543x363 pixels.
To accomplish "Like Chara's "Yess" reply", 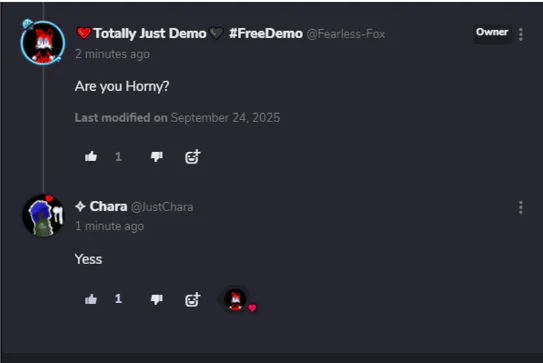I will pos(91,299).
